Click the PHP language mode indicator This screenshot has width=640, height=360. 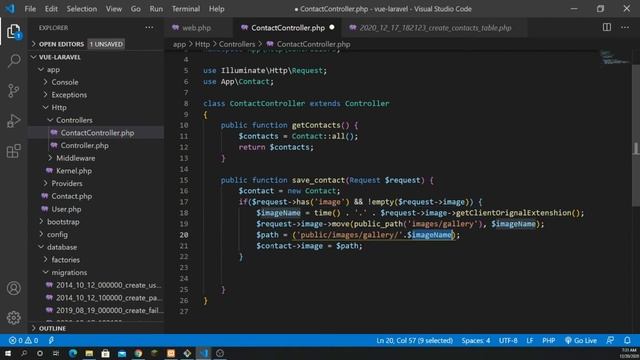(x=548, y=340)
